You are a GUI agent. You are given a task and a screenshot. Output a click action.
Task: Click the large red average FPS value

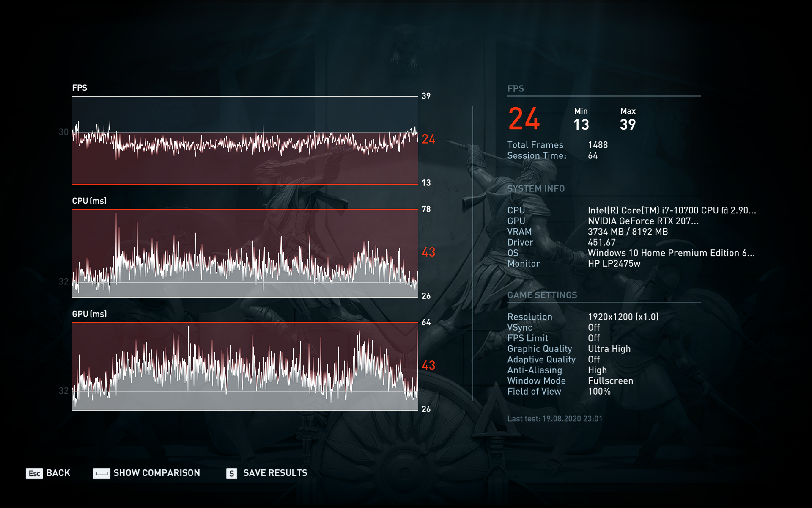(x=524, y=119)
